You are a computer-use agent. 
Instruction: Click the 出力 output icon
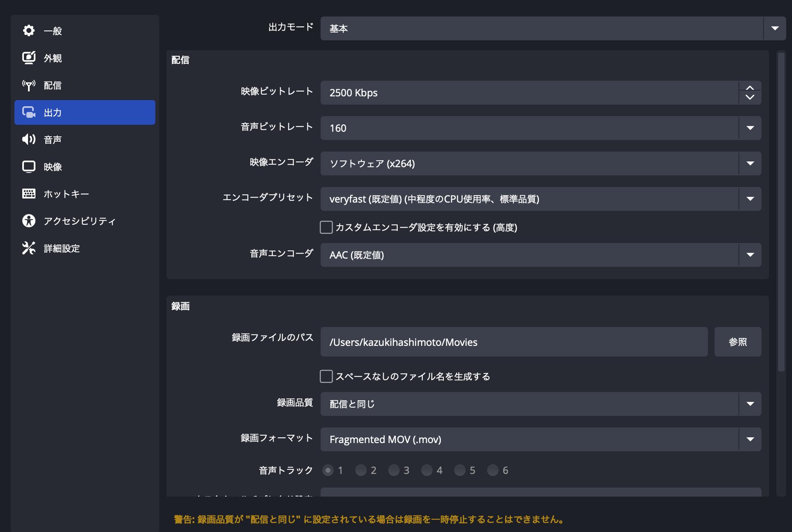28,112
